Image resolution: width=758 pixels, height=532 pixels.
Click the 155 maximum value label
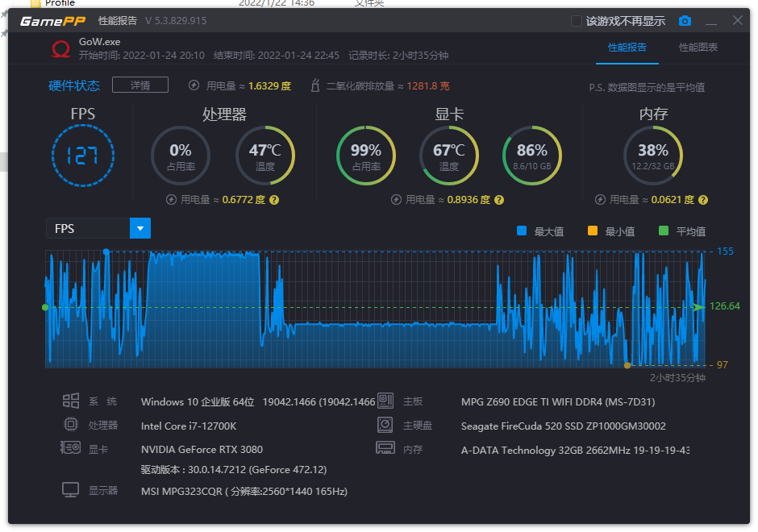pyautogui.click(x=725, y=251)
